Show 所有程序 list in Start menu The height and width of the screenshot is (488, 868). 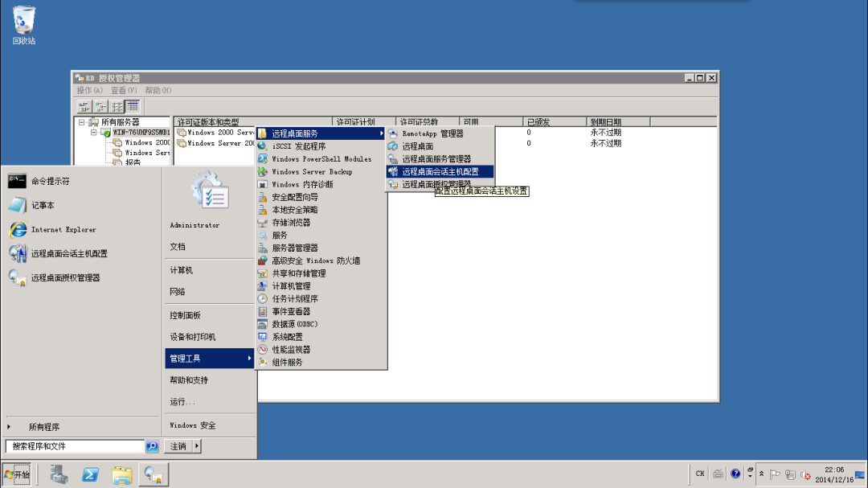pos(83,427)
